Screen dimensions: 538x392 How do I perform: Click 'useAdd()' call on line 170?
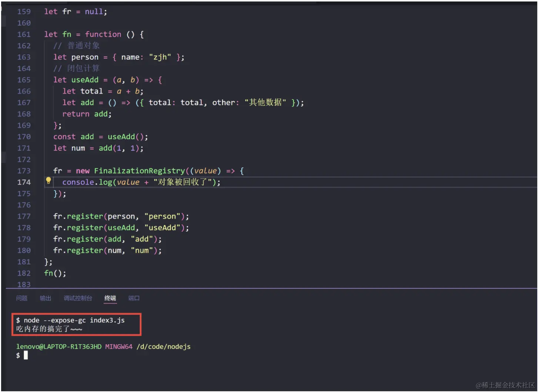point(125,137)
